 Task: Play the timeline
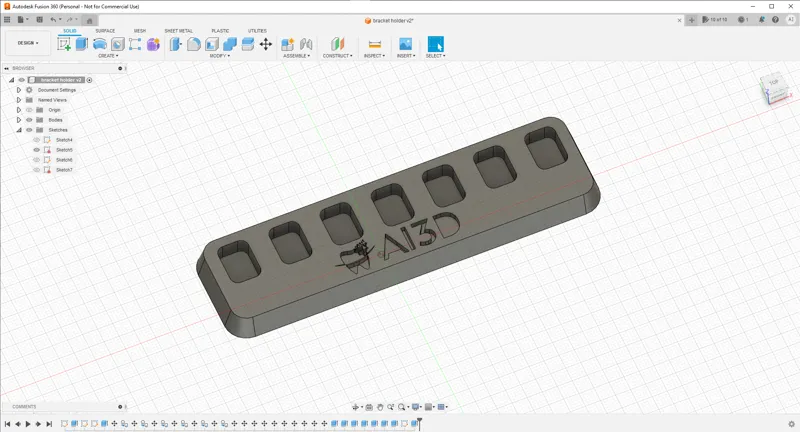pyautogui.click(x=28, y=424)
